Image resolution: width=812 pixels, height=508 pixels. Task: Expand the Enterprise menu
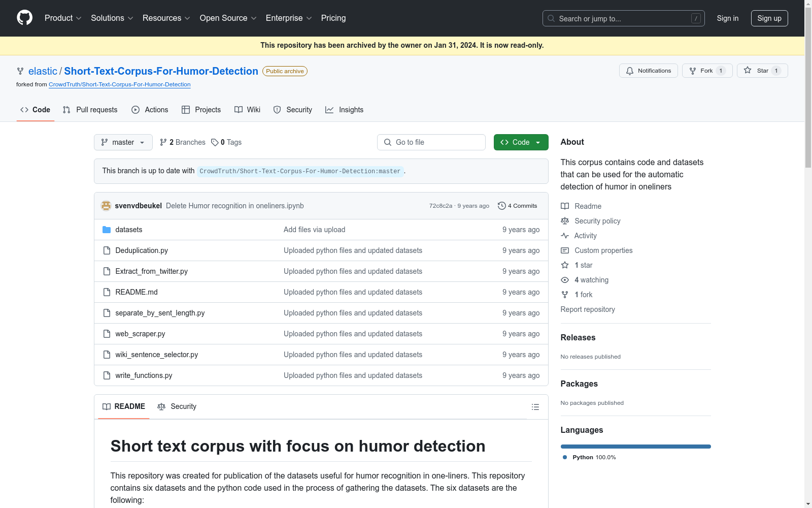coord(289,18)
